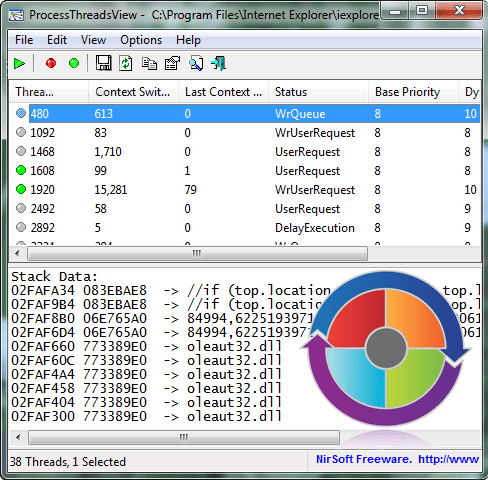Click thread list horizontal scrollbar thumb
Image resolution: width=488 pixels, height=480 pixels.
[197, 254]
